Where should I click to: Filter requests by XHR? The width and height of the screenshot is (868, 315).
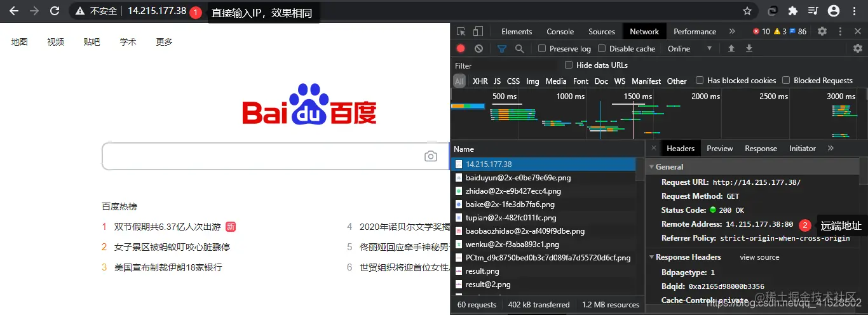pyautogui.click(x=480, y=81)
